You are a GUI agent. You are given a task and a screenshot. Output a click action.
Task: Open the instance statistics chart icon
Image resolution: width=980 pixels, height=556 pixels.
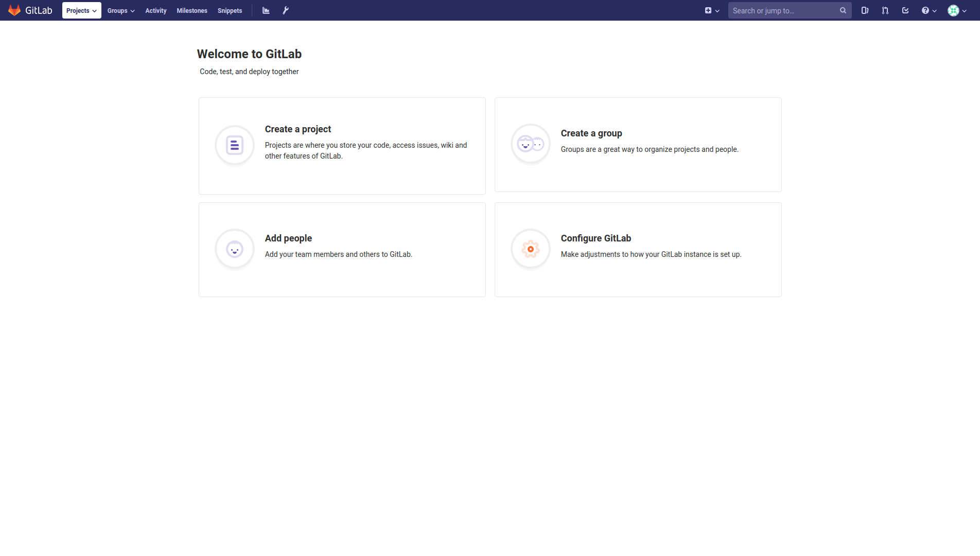[266, 10]
